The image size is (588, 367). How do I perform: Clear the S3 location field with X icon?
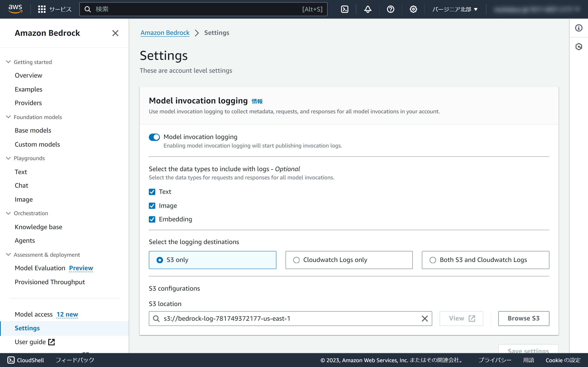[x=424, y=318]
